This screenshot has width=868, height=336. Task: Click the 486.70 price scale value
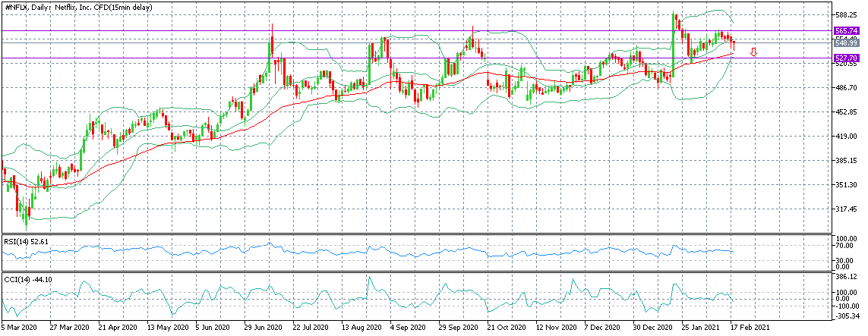tap(845, 88)
